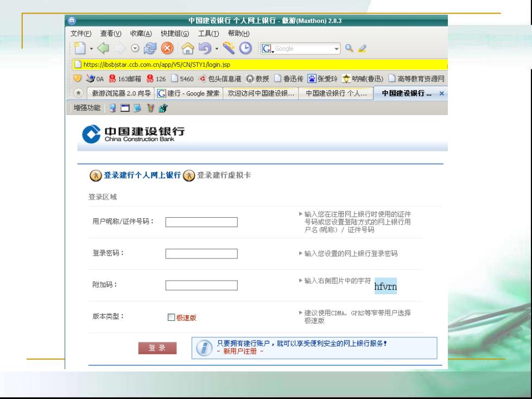
Task: Open the 帮助(H) menu
Action: (238, 33)
